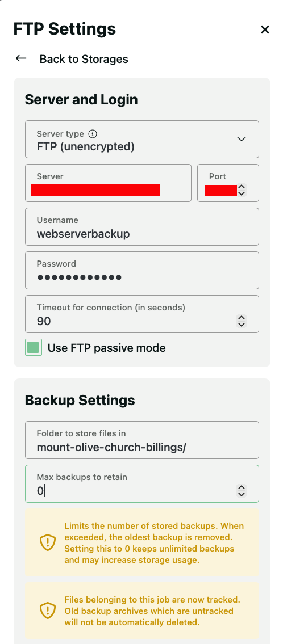Image resolution: width=283 pixels, height=644 pixels.
Task: Click the back arrow icon beside Storages
Action: click(x=21, y=58)
